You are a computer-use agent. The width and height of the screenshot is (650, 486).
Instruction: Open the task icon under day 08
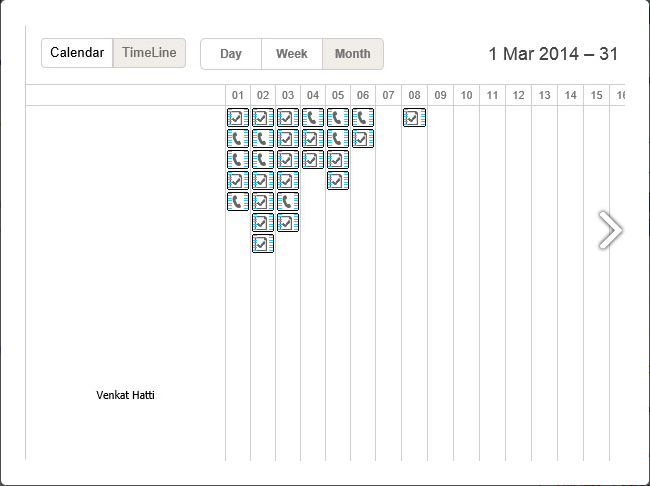414,118
